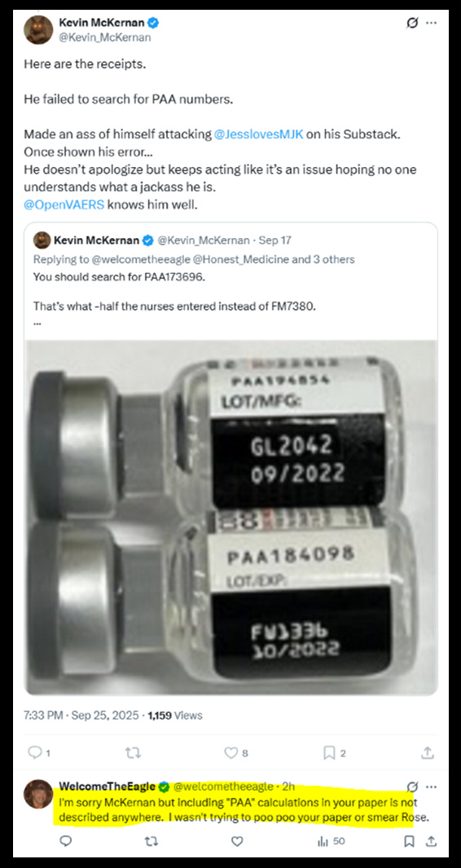Open the more menu on WelcomeTheEagle's reply

[431, 786]
